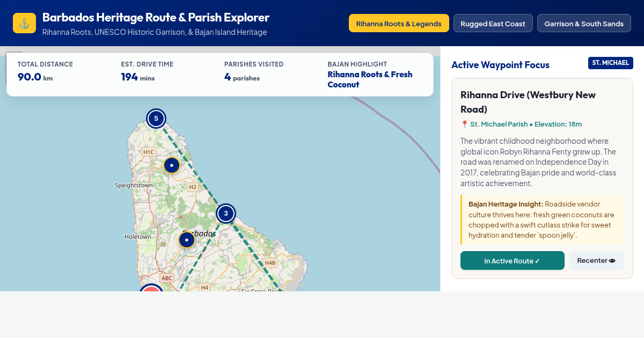Click the H1C road label on map

point(149,152)
